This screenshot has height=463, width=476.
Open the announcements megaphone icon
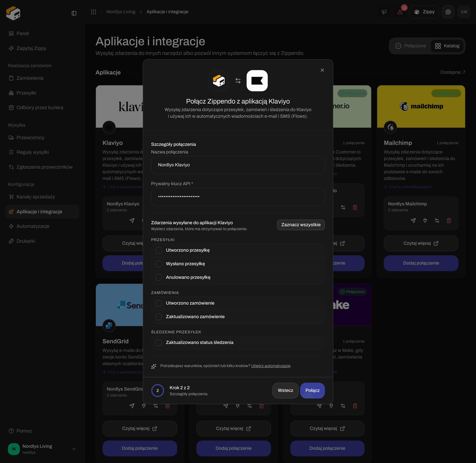[384, 12]
